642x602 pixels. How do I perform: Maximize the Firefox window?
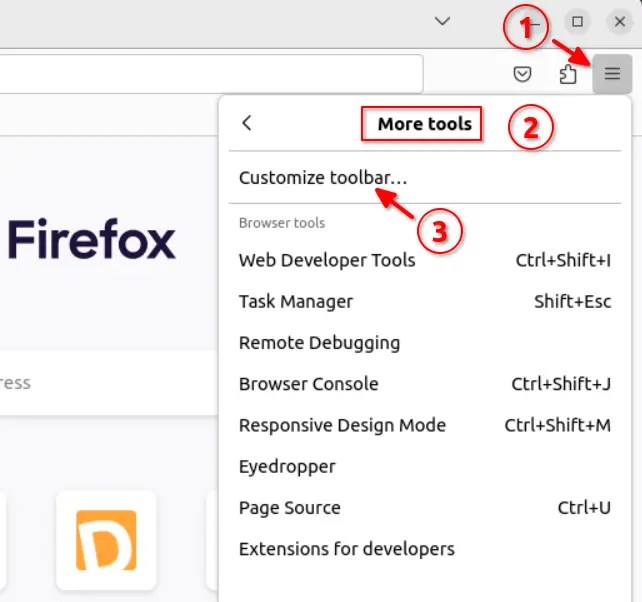[577, 21]
